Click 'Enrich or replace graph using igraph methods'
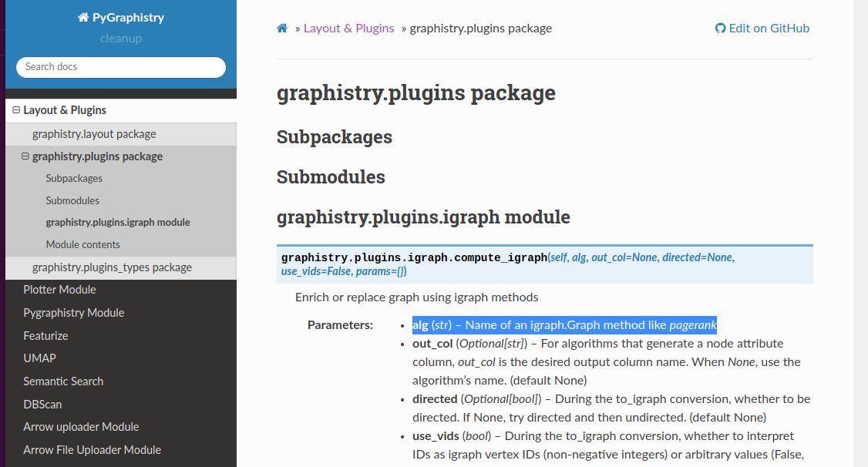 [417, 297]
